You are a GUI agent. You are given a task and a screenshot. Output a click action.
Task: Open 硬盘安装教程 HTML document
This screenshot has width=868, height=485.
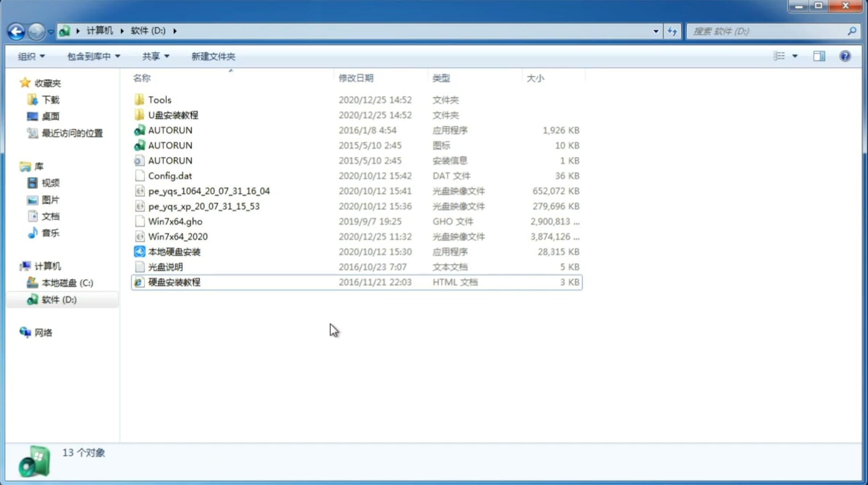pos(174,282)
